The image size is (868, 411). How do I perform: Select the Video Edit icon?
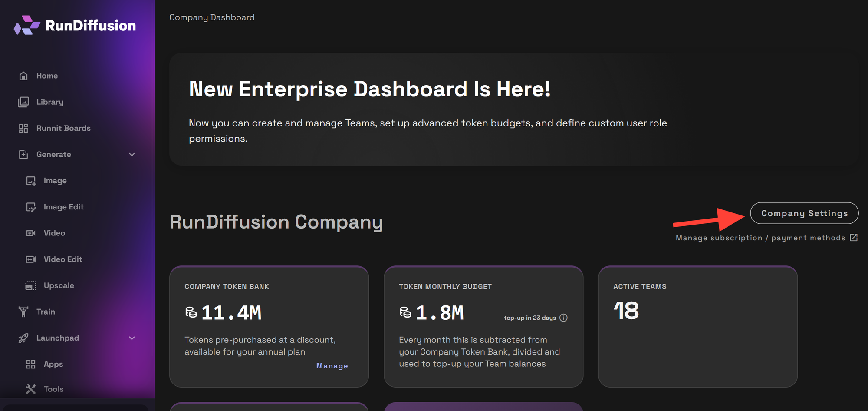(31, 259)
